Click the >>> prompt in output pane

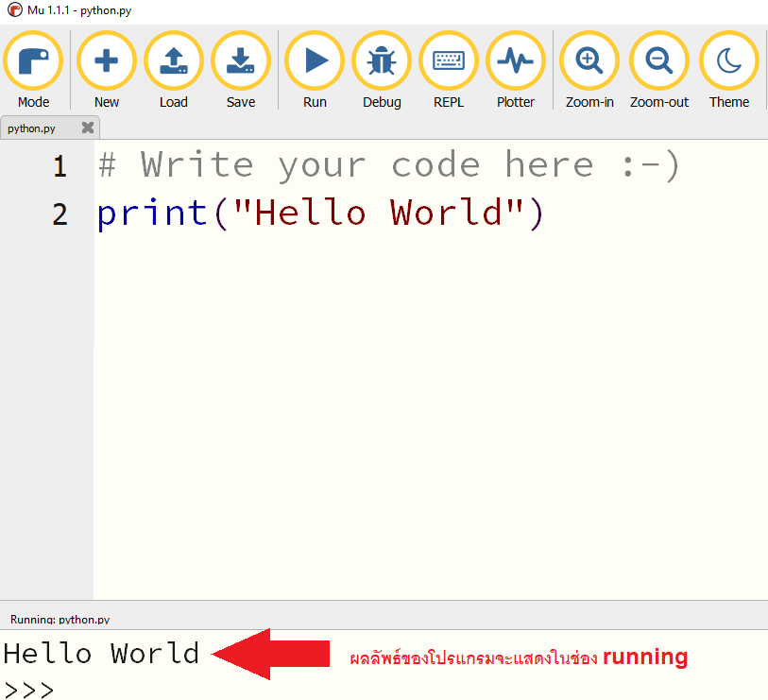[x=28, y=691]
